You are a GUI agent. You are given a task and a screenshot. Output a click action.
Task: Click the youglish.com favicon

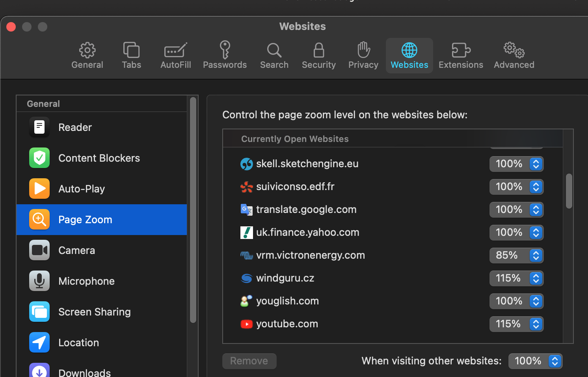tap(247, 301)
